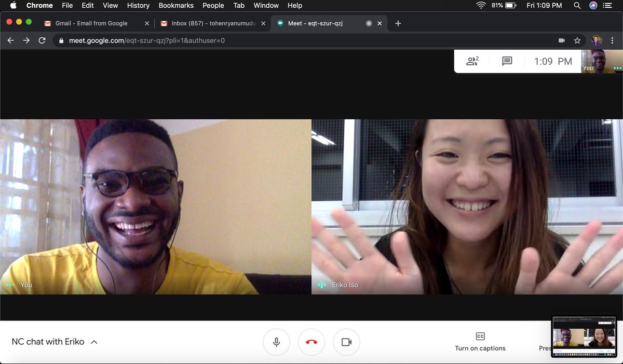Open the View menu
This screenshot has height=364, width=623.
(110, 5)
